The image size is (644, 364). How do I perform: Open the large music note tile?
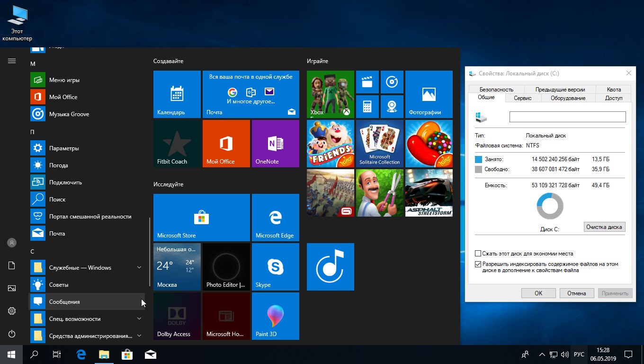(x=331, y=267)
